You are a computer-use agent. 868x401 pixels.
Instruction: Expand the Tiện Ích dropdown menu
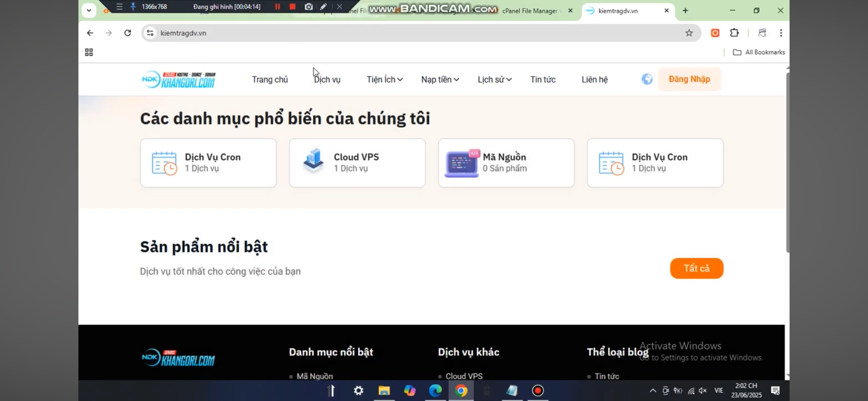click(x=384, y=79)
